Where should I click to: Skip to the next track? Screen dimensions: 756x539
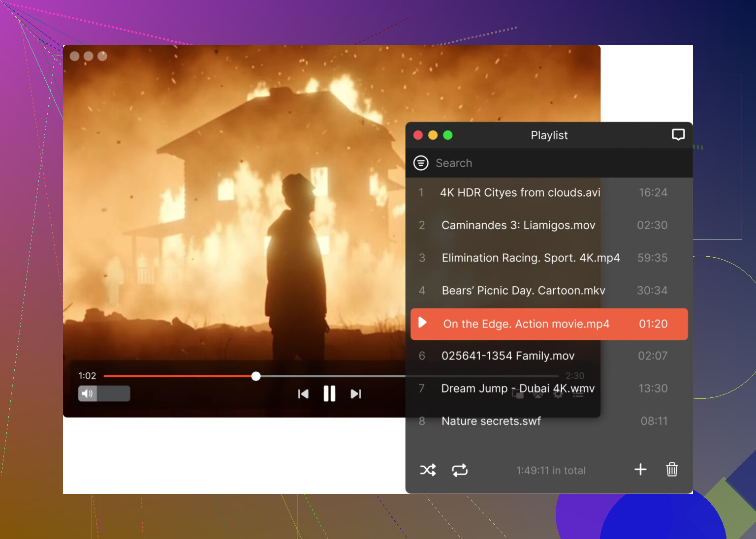[x=355, y=394]
